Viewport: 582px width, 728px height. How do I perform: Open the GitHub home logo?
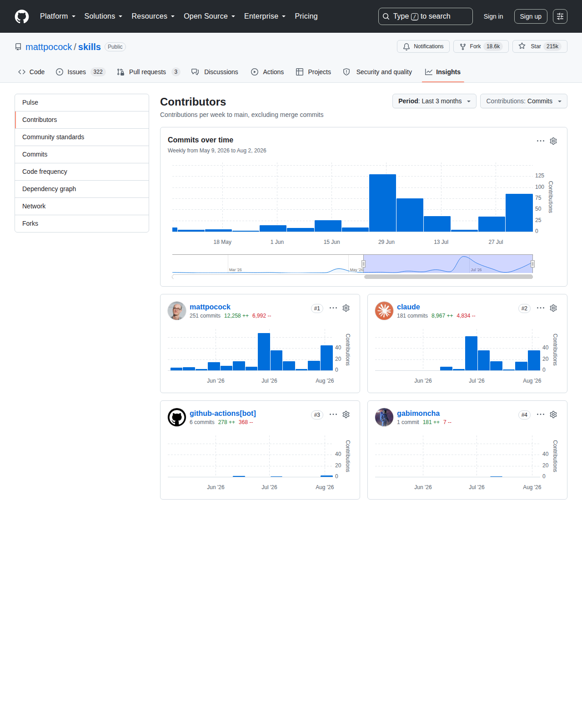[22, 16]
